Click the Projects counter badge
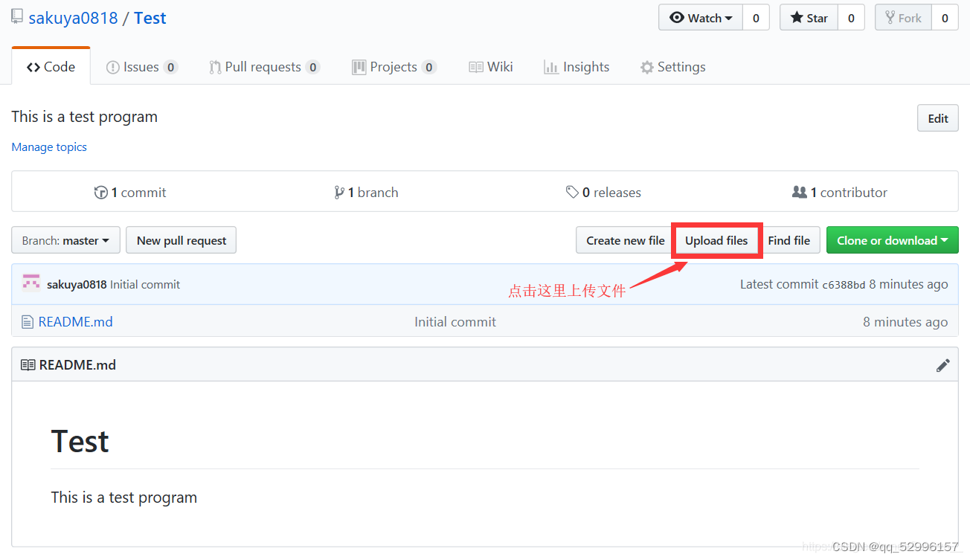 428,68
